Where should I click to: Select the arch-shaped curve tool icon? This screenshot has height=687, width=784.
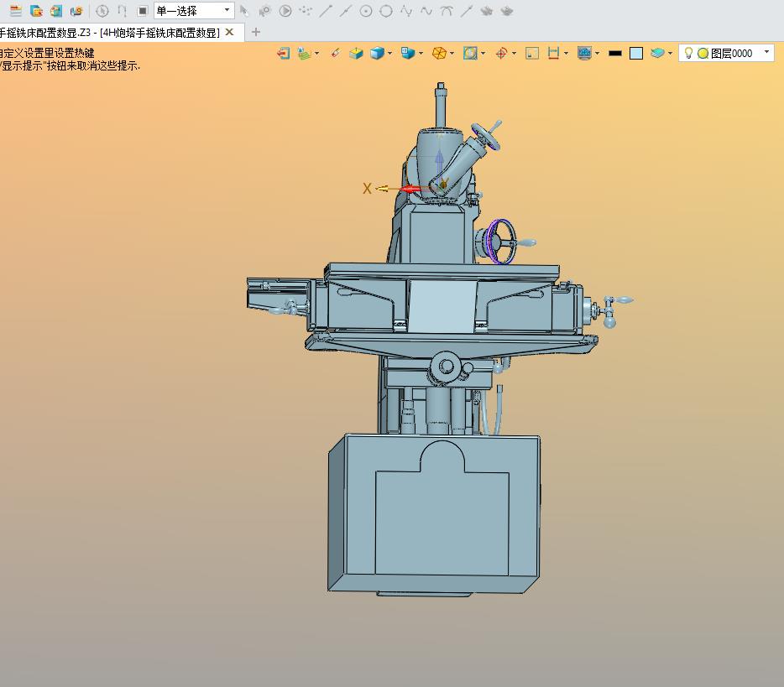pyautogui.click(x=447, y=11)
